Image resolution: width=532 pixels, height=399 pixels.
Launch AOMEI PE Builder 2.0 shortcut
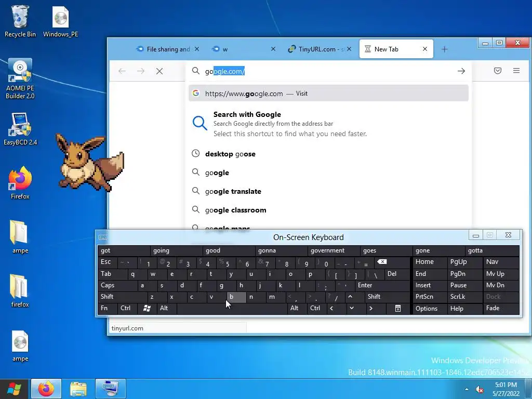tap(20, 79)
